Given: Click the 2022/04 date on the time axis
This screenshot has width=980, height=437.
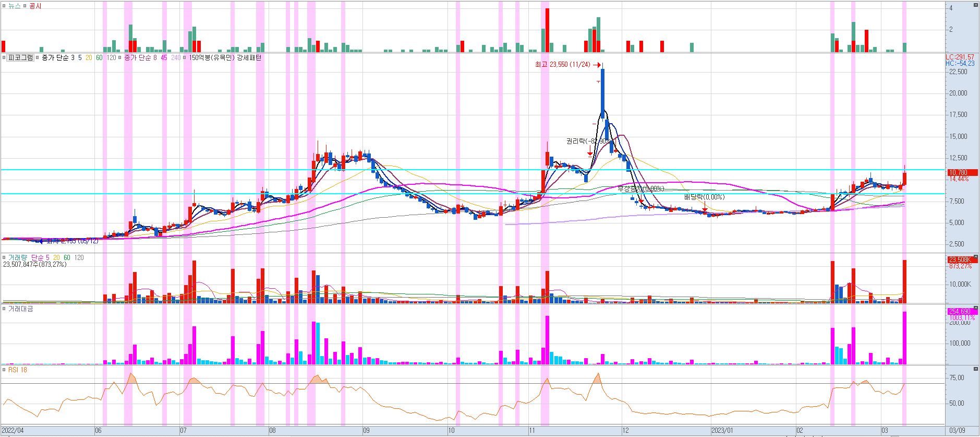Looking at the screenshot, I should (x=13, y=431).
